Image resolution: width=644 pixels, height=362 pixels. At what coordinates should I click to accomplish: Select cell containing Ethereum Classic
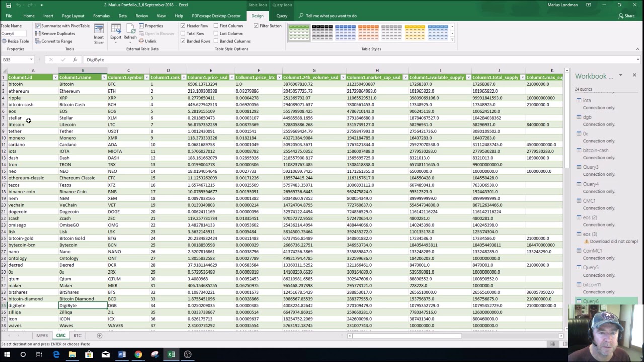pyautogui.click(x=83, y=178)
